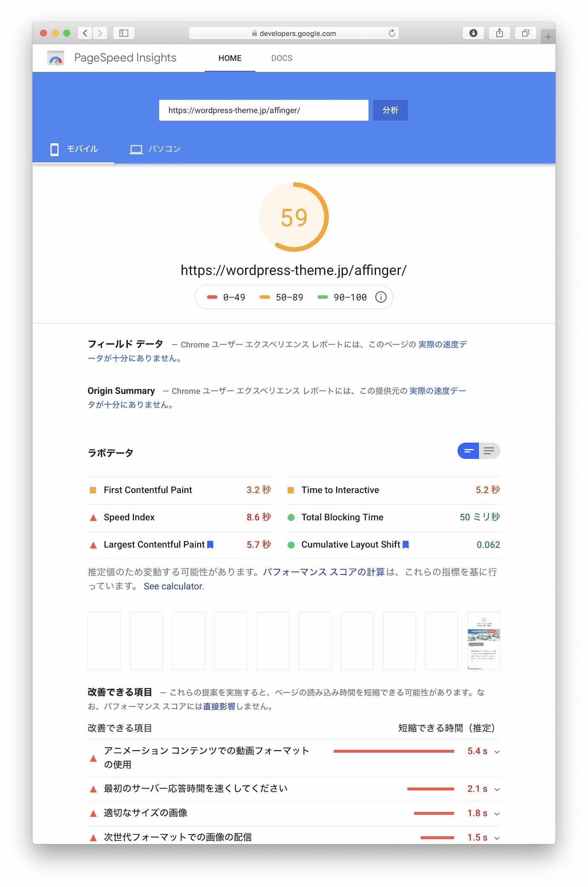Open the パフォーマンス スコアの計算 link

click(x=324, y=572)
